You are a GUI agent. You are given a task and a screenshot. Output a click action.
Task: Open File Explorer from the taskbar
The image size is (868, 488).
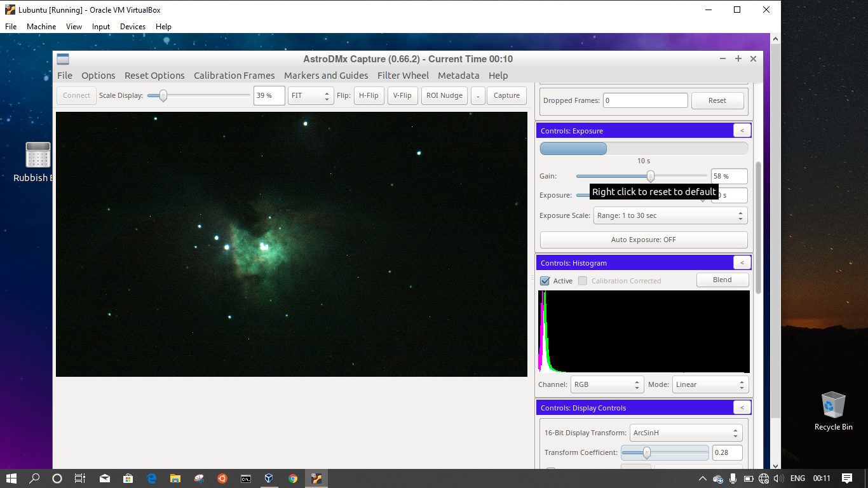pos(175,478)
